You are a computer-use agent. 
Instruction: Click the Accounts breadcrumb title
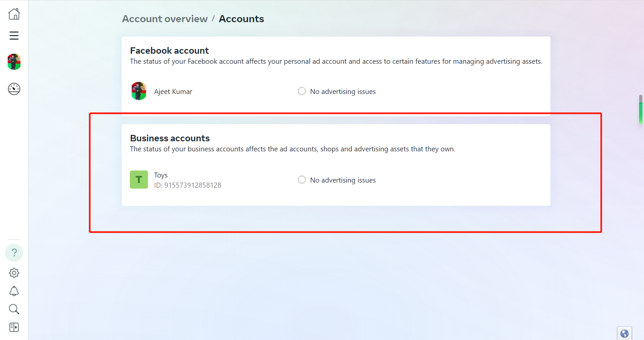pyautogui.click(x=241, y=19)
